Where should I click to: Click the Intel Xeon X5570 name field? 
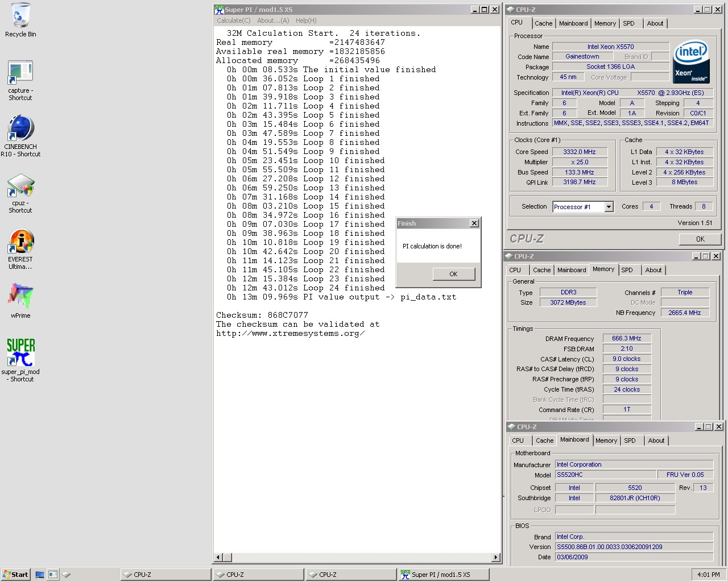tap(610, 47)
